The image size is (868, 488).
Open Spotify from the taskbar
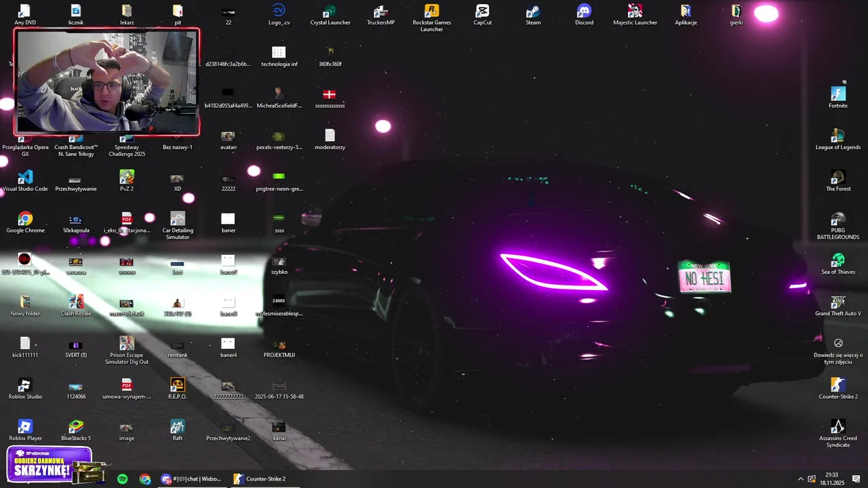(122, 479)
